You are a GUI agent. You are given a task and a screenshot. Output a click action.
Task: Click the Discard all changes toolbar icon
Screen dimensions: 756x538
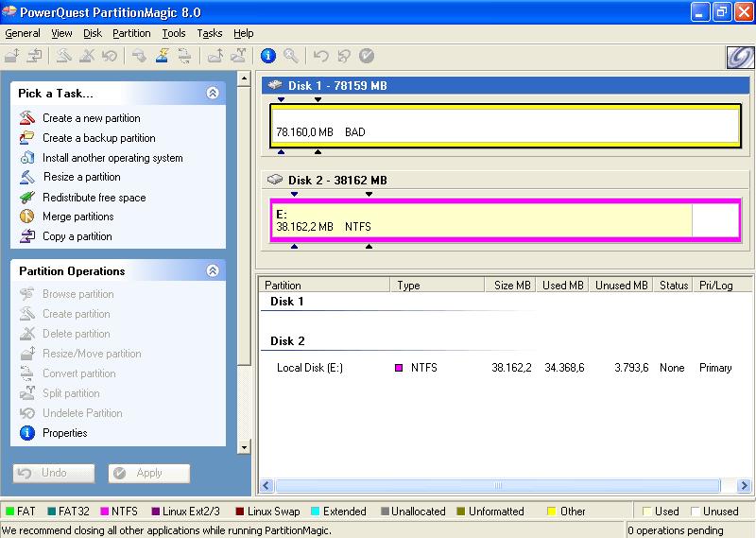[344, 56]
